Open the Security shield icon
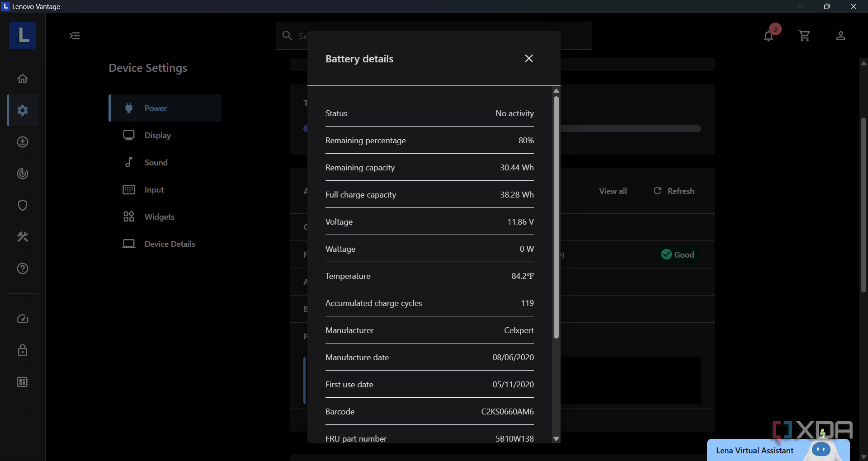Image resolution: width=868 pixels, height=461 pixels. tap(23, 205)
